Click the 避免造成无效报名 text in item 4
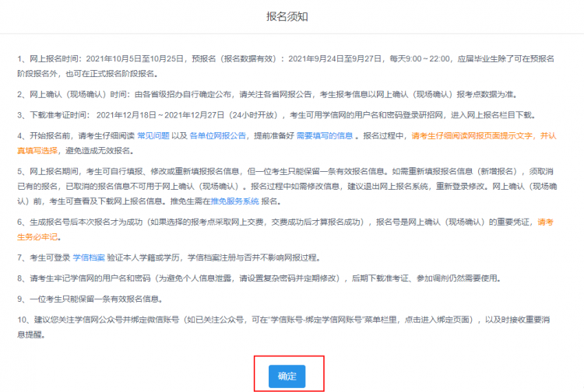The width and height of the screenshot is (584, 392). (97, 151)
